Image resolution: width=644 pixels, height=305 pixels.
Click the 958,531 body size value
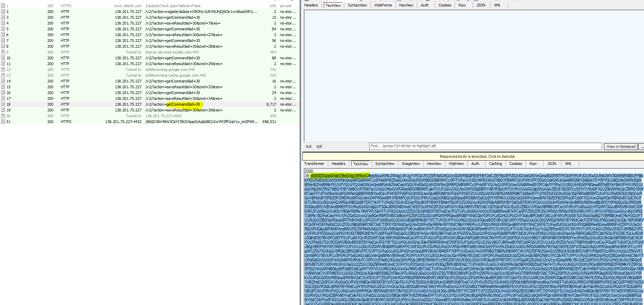(x=269, y=122)
